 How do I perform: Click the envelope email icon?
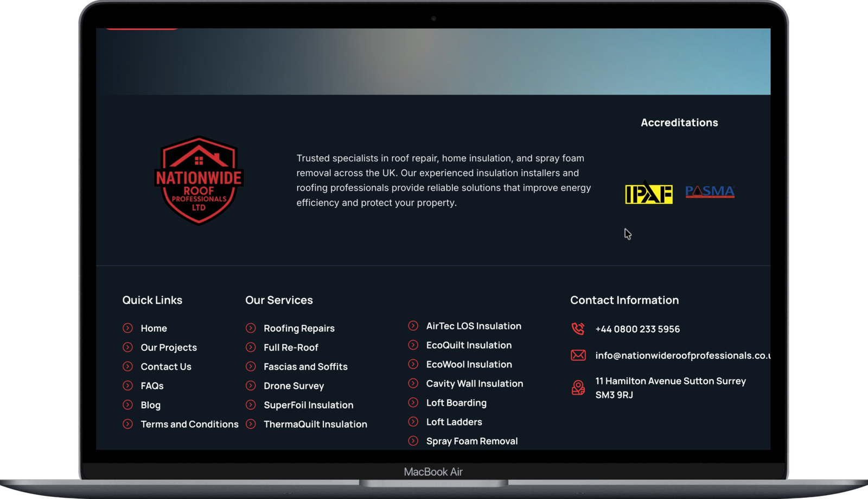(x=578, y=355)
